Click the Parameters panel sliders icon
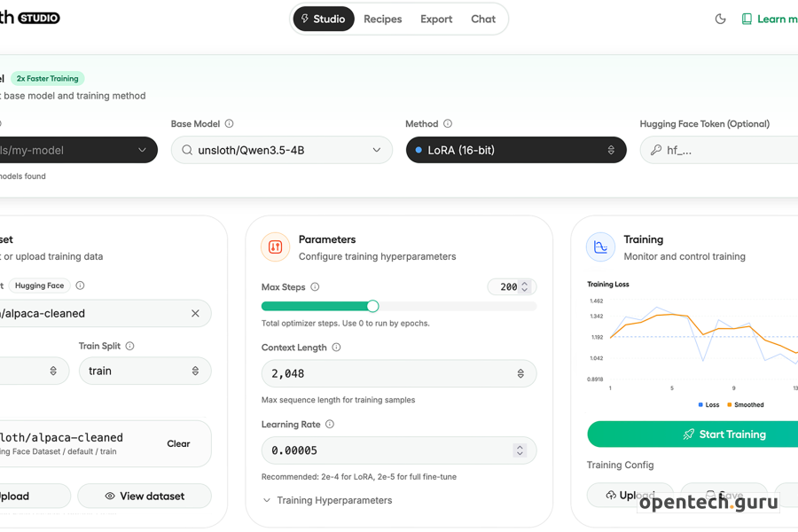 (x=275, y=247)
